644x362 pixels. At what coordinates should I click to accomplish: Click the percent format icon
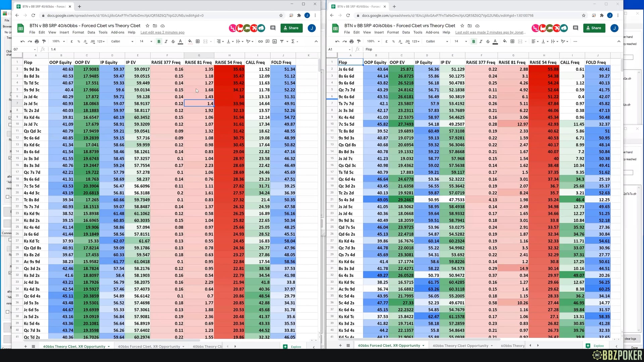point(78,41)
